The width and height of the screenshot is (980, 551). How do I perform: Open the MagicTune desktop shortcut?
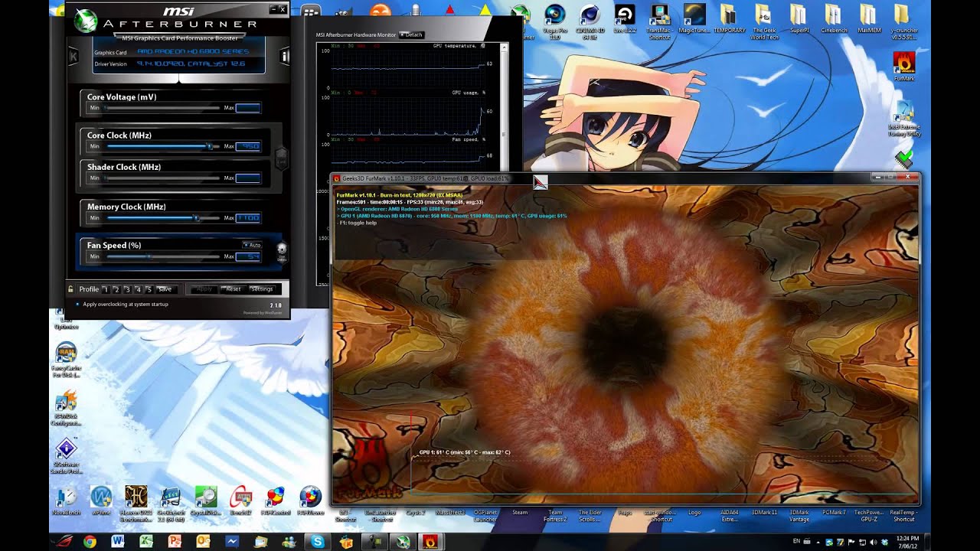[694, 19]
